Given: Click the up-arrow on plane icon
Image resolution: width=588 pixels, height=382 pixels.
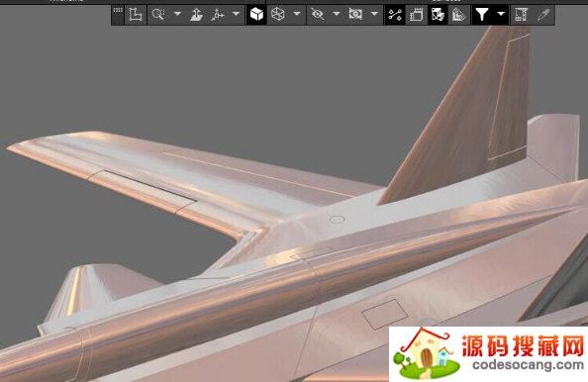Looking at the screenshot, I should [x=197, y=15].
